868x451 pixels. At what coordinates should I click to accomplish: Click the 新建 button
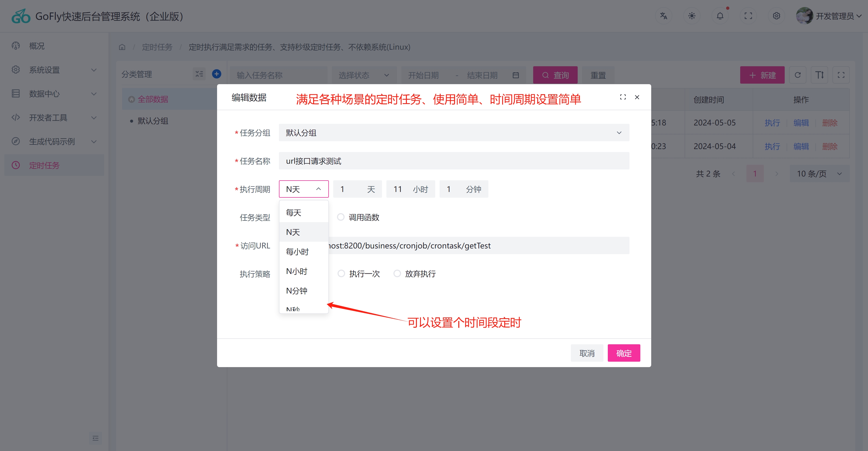[x=762, y=75]
